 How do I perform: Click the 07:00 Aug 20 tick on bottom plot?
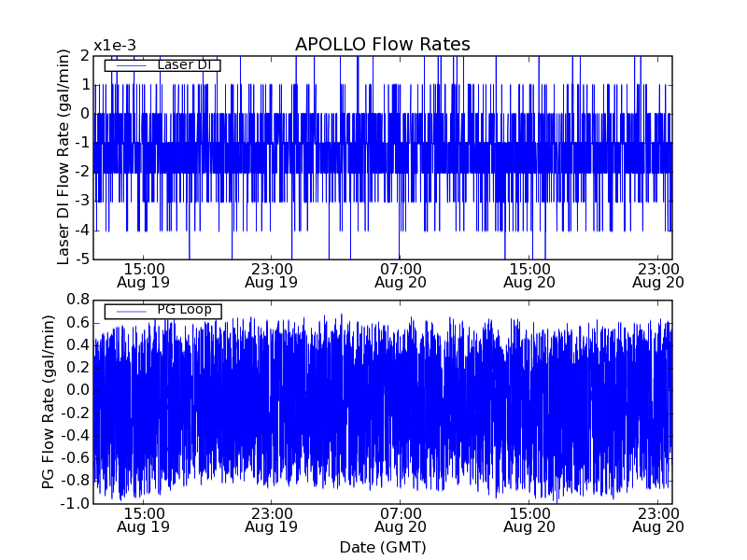[x=401, y=519]
